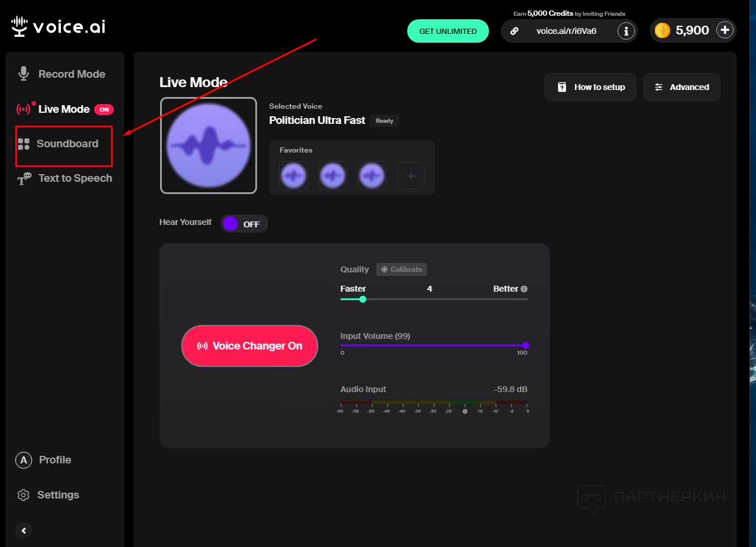Click the Input Volume (99) label
The image size is (756, 547).
(375, 336)
